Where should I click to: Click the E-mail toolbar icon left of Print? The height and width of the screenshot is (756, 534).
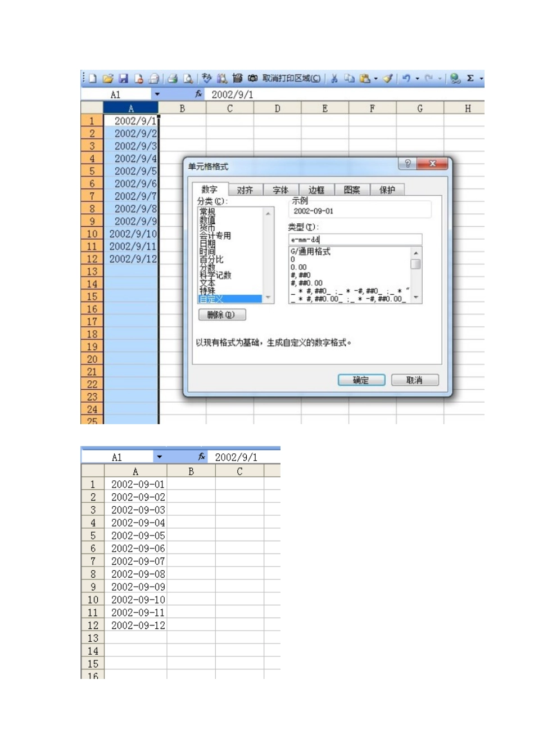153,79
